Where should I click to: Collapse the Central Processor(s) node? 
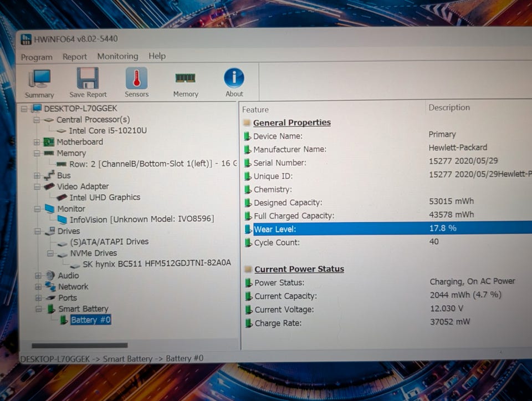[37, 120]
